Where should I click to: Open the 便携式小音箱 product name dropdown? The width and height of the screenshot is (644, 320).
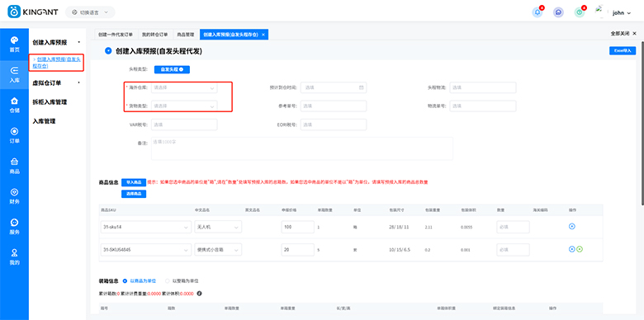[218, 249]
